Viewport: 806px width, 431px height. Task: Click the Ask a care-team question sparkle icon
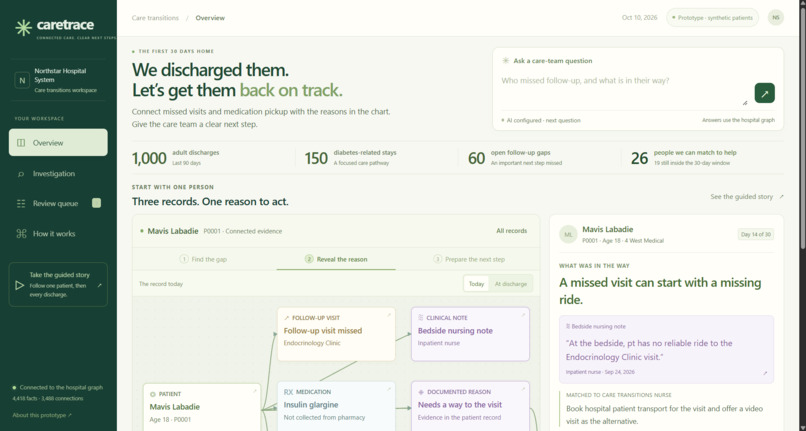click(x=506, y=61)
